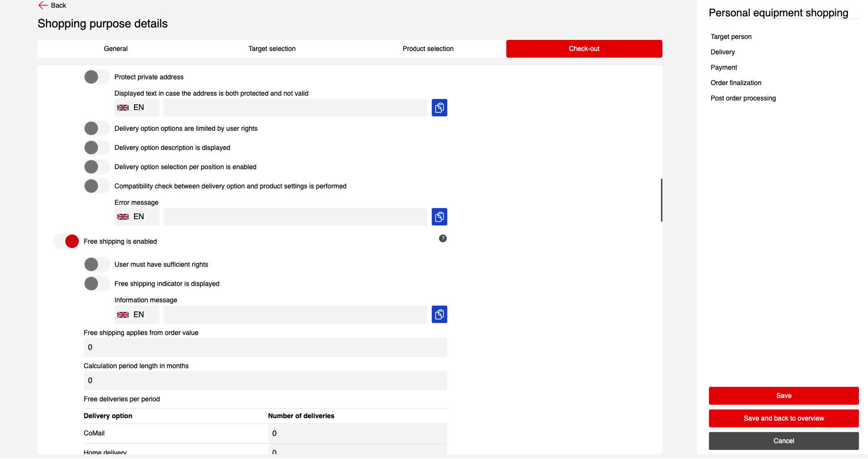Click copy icon next to Information message field
This screenshot has width=868, height=459.
[x=439, y=315]
